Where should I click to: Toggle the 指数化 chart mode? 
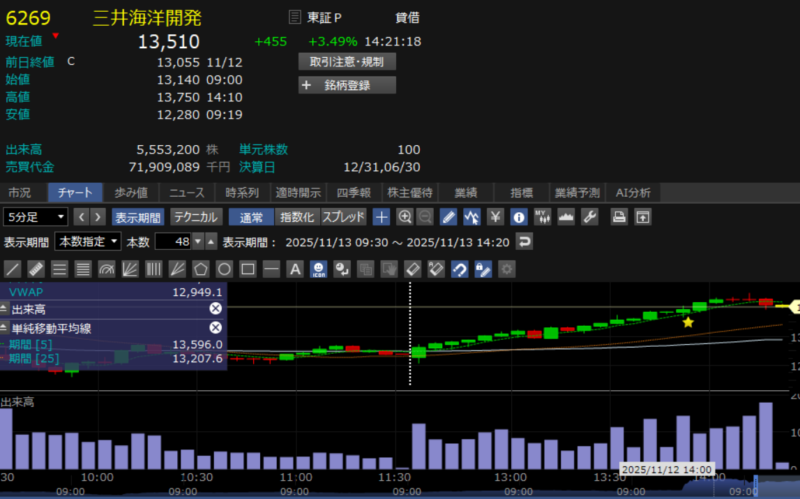pyautogui.click(x=296, y=217)
